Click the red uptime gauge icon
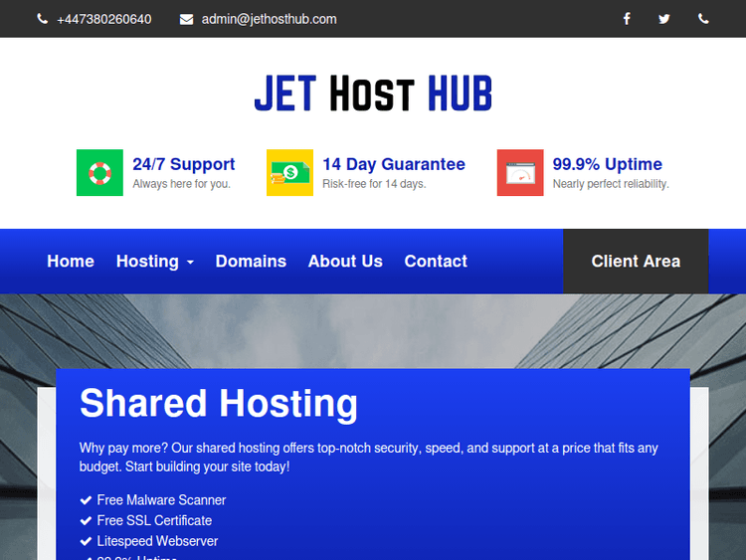This screenshot has height=560, width=746. point(520,173)
